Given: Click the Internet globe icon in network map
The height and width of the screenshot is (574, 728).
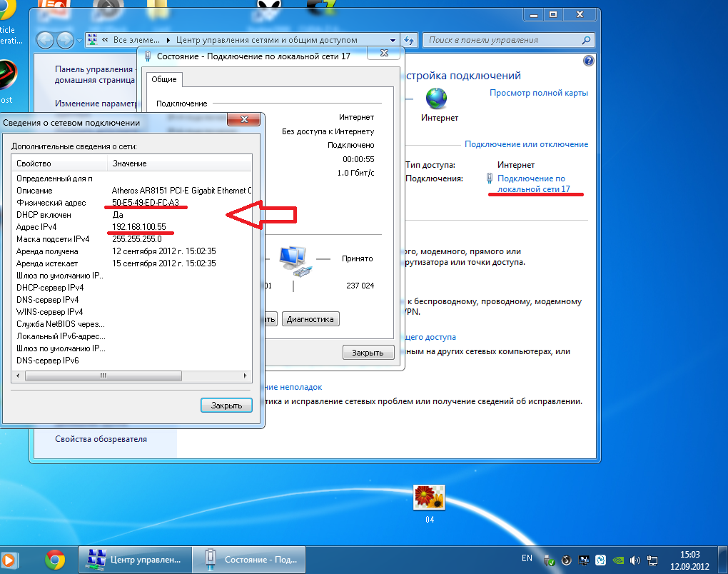Looking at the screenshot, I should pos(436,98).
